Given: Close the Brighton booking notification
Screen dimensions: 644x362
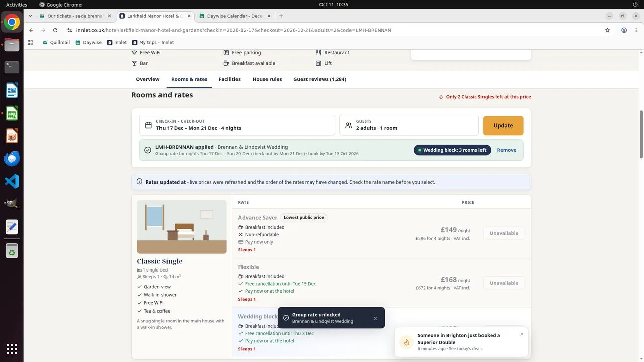Looking at the screenshot, I should (x=522, y=334).
